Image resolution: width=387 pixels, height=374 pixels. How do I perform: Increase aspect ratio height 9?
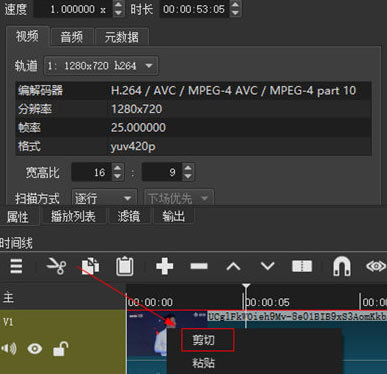[188, 167]
